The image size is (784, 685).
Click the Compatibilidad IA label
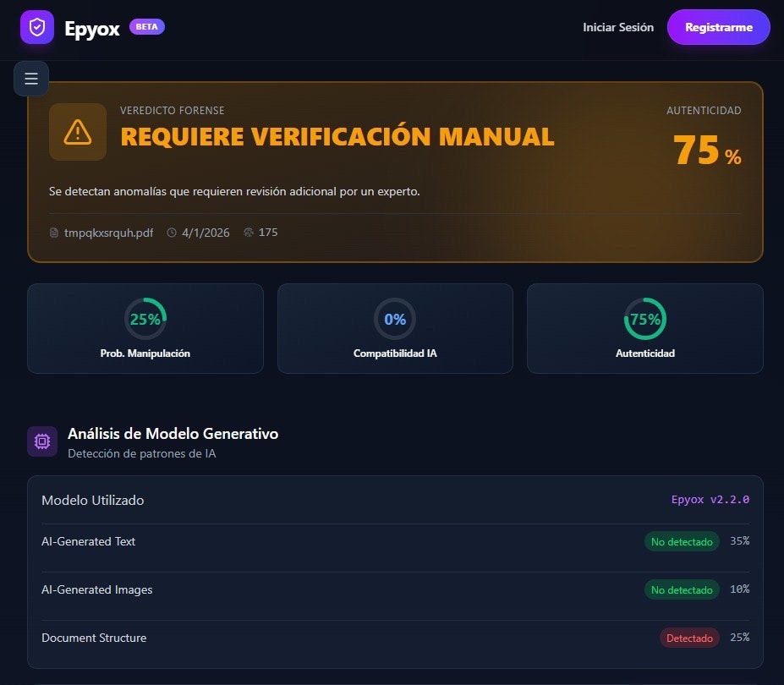(x=395, y=353)
